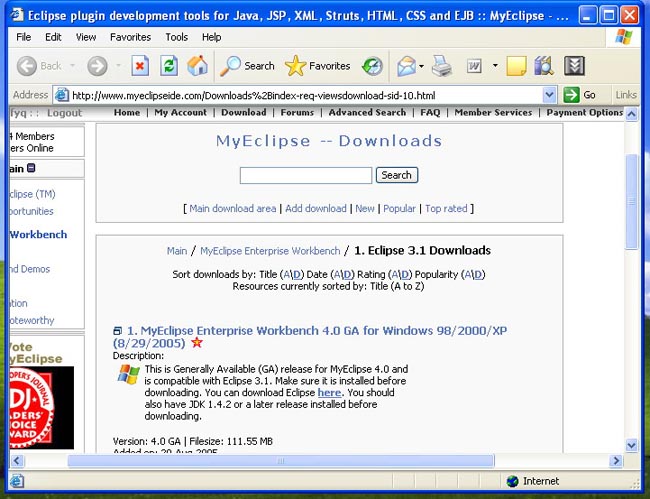Click the Favorites star toolbar button
The height and width of the screenshot is (499, 650).
317,66
